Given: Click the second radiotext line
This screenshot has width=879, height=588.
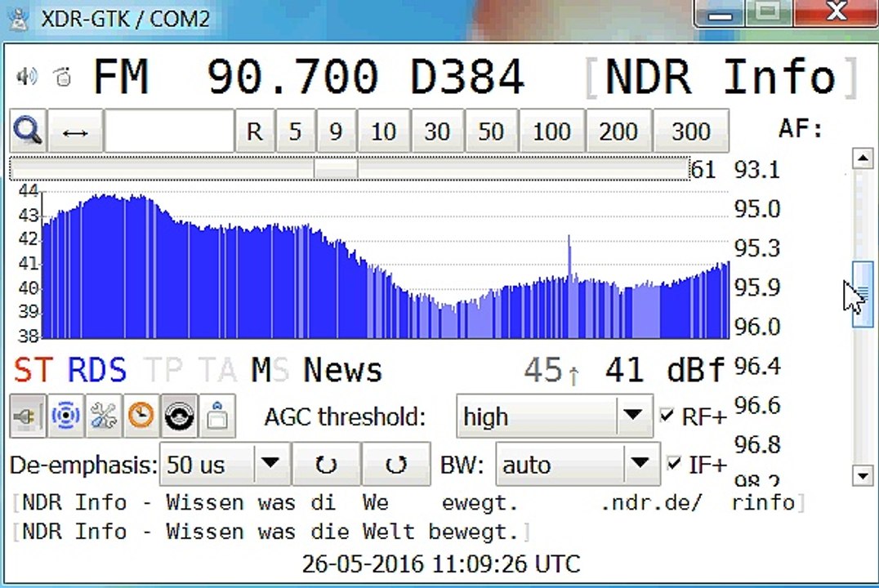Looking at the screenshot, I should click(x=270, y=532).
